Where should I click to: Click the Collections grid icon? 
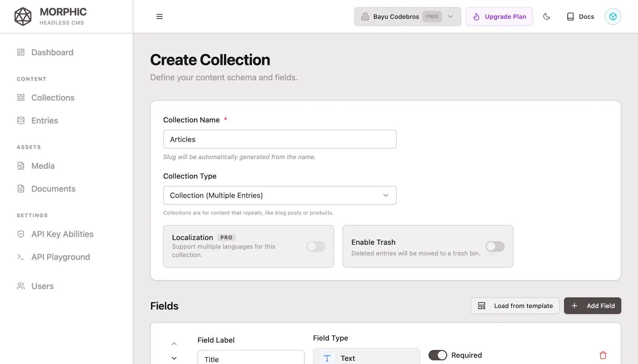21,98
